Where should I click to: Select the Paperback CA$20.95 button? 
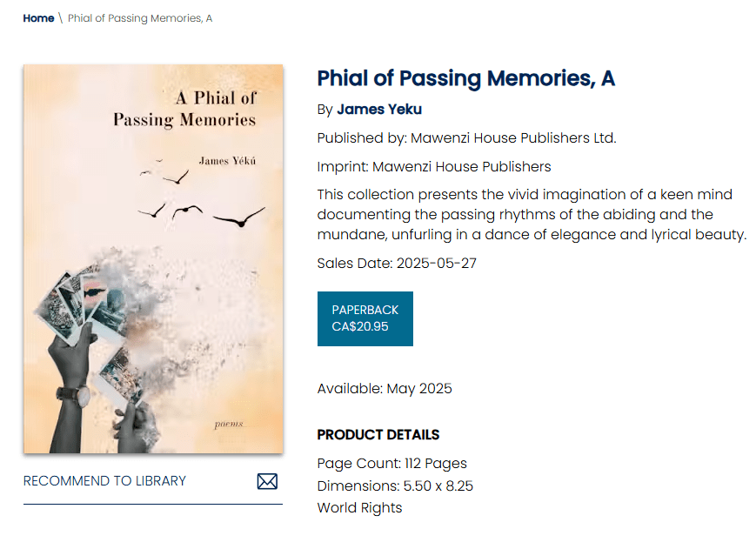[365, 318]
